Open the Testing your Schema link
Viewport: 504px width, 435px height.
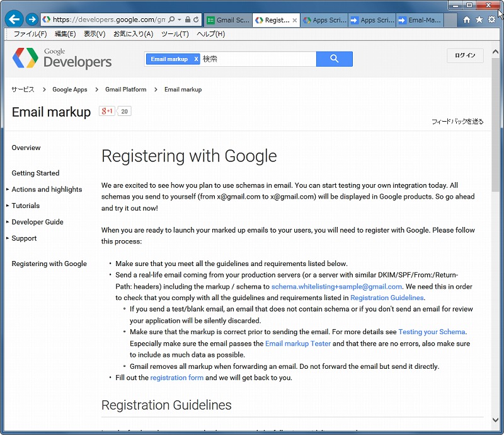point(432,332)
